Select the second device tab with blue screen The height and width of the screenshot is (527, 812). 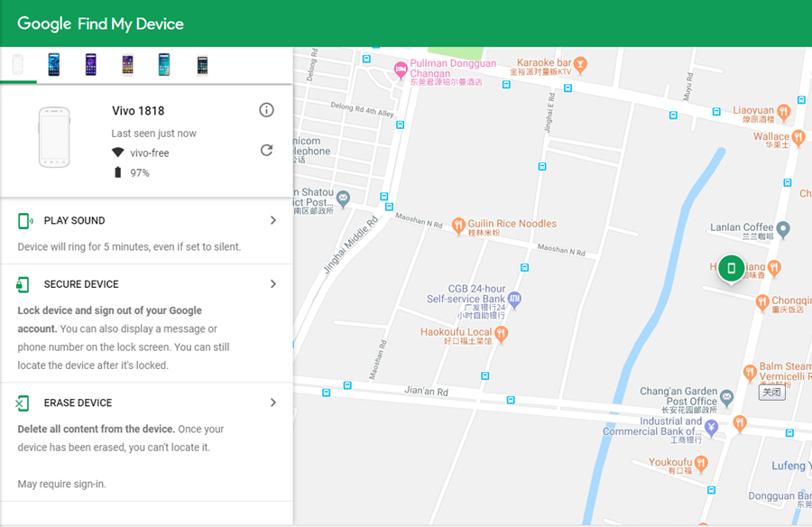tap(54, 65)
